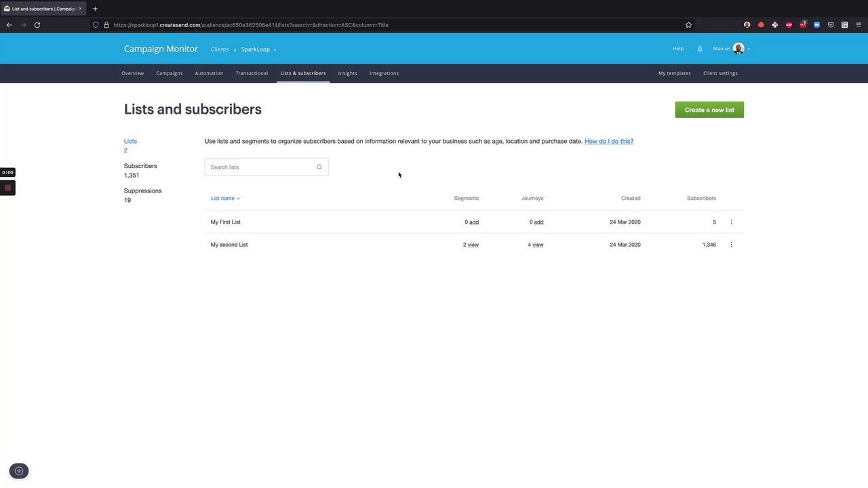
Task: Click the Help link
Action: (x=678, y=49)
